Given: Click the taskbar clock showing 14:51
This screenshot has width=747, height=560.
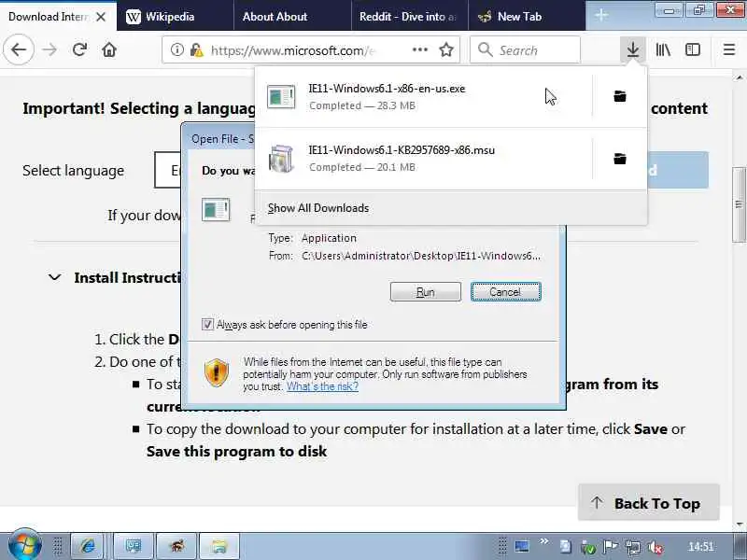Looking at the screenshot, I should click(701, 547).
